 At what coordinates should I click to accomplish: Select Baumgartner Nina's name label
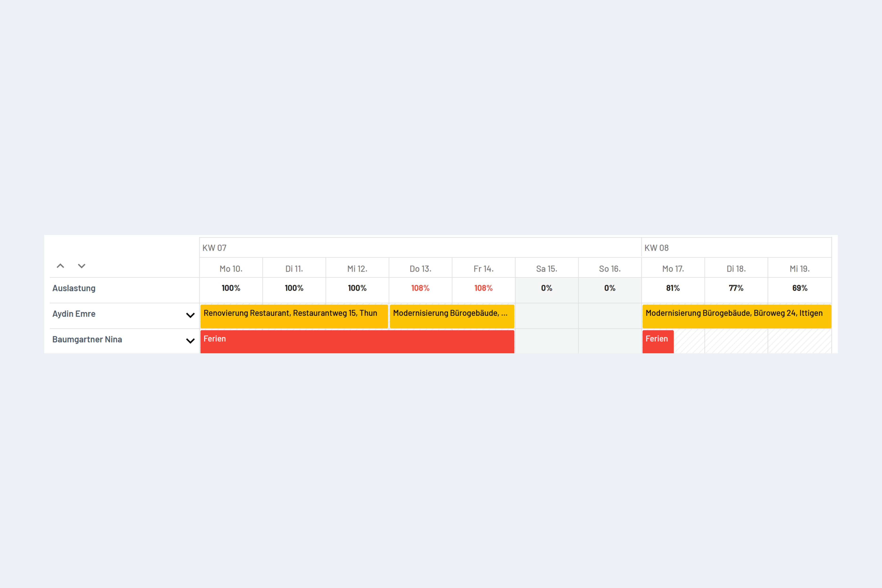coord(87,339)
